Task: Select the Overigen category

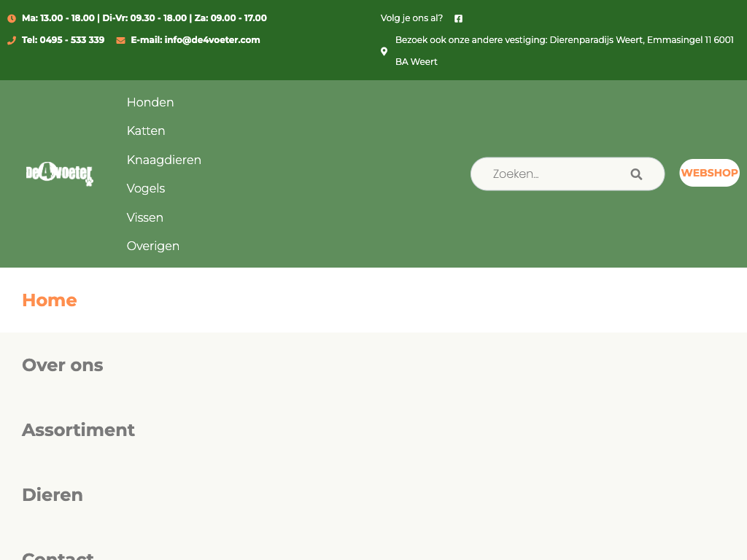Action: [153, 246]
